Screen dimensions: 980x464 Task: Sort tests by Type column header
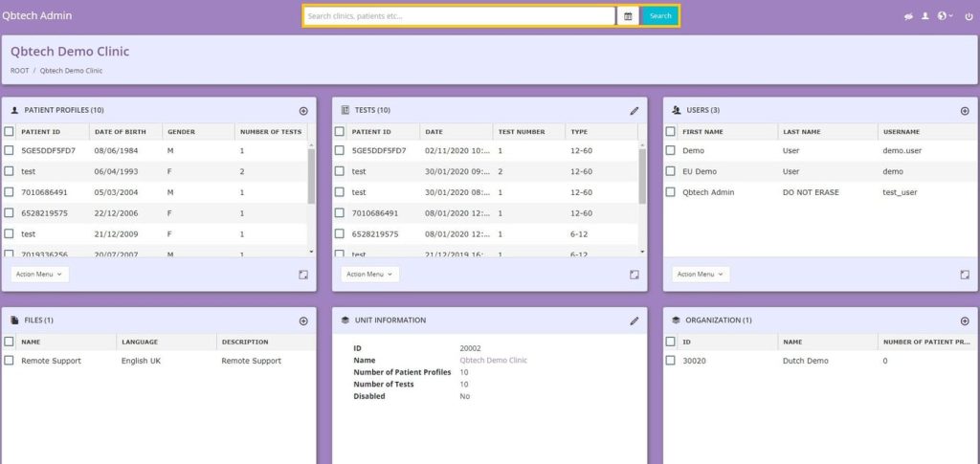579,132
